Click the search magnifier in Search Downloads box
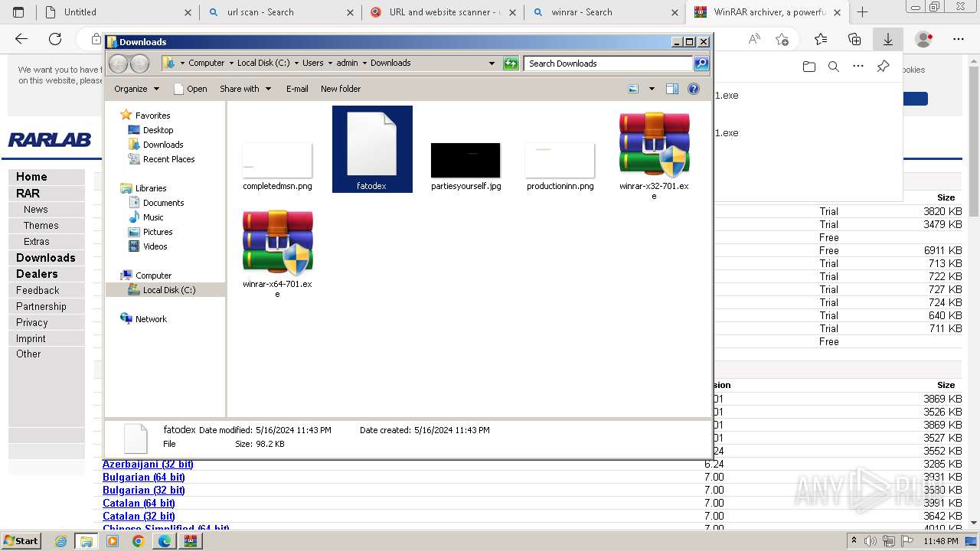 tap(701, 64)
